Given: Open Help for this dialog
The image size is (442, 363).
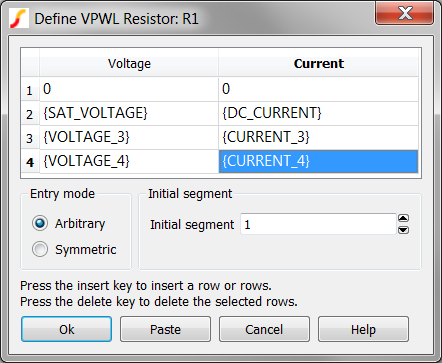Looking at the screenshot, I should [x=363, y=329].
